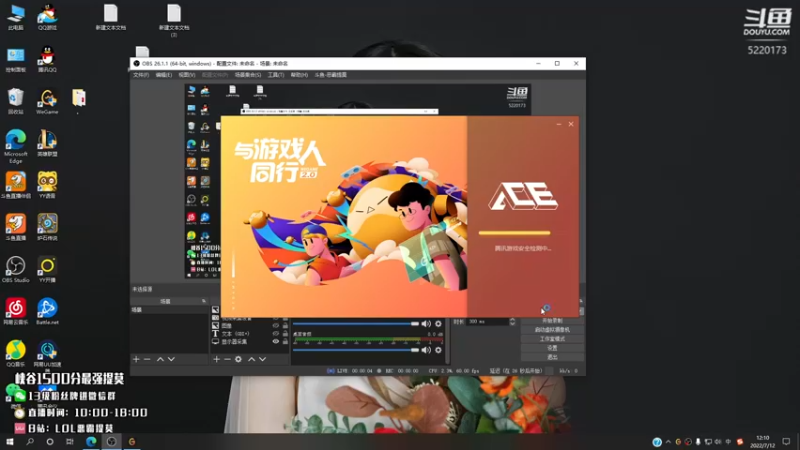Open the Douyu streaming companion (斗鱼直播伴侣) shortcut

[16, 185]
